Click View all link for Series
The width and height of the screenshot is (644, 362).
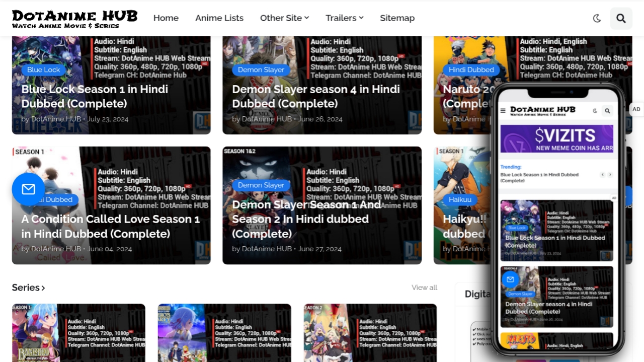424,287
